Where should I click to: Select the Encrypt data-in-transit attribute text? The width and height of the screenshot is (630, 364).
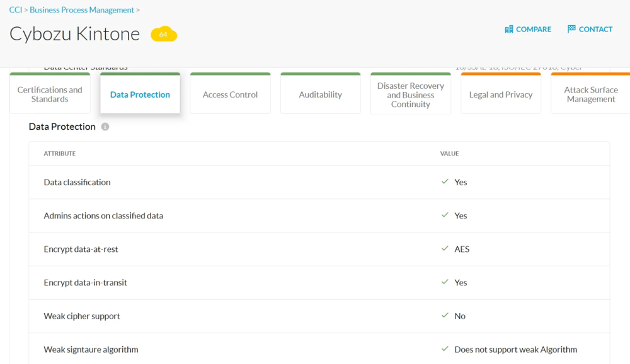pos(85,282)
